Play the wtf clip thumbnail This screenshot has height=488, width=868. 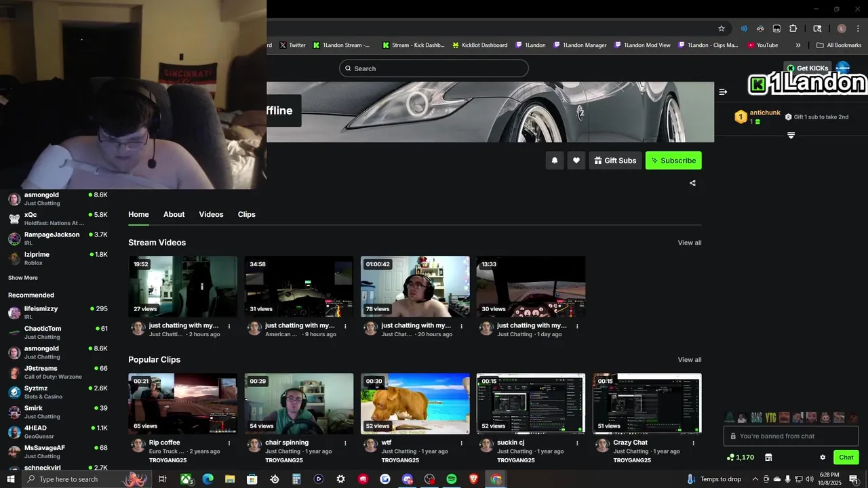pyautogui.click(x=415, y=404)
